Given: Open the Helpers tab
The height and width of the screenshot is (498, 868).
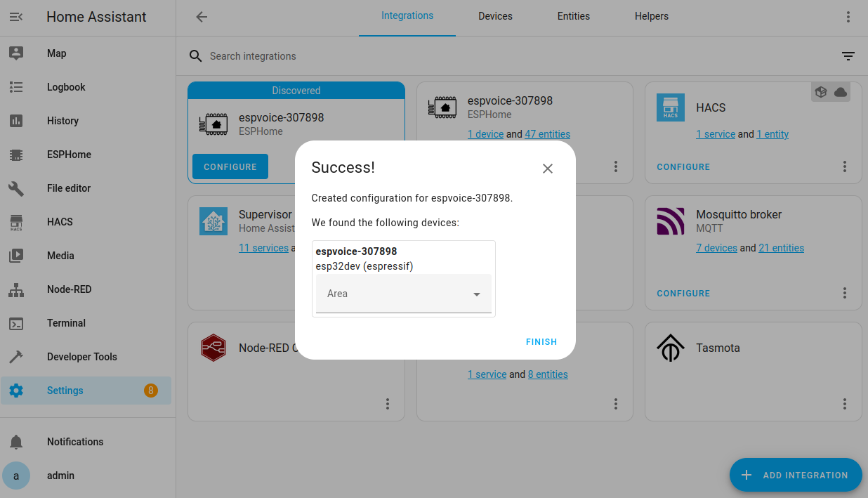Looking at the screenshot, I should (652, 17).
